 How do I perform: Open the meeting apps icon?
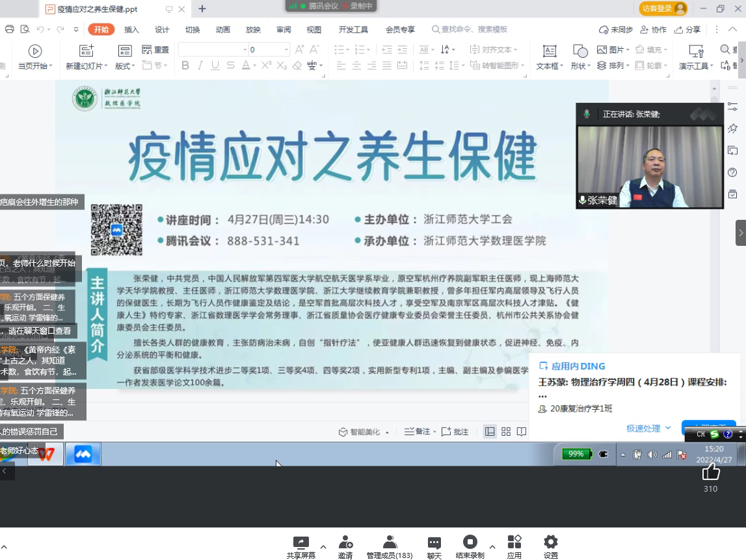514,542
